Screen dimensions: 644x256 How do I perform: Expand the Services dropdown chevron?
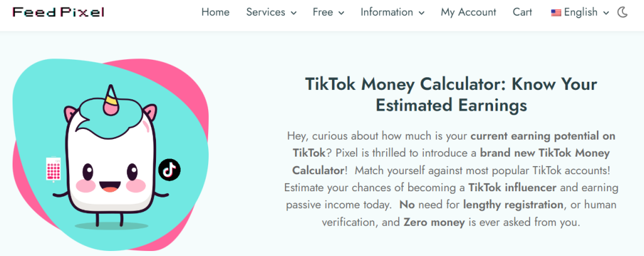coord(294,13)
